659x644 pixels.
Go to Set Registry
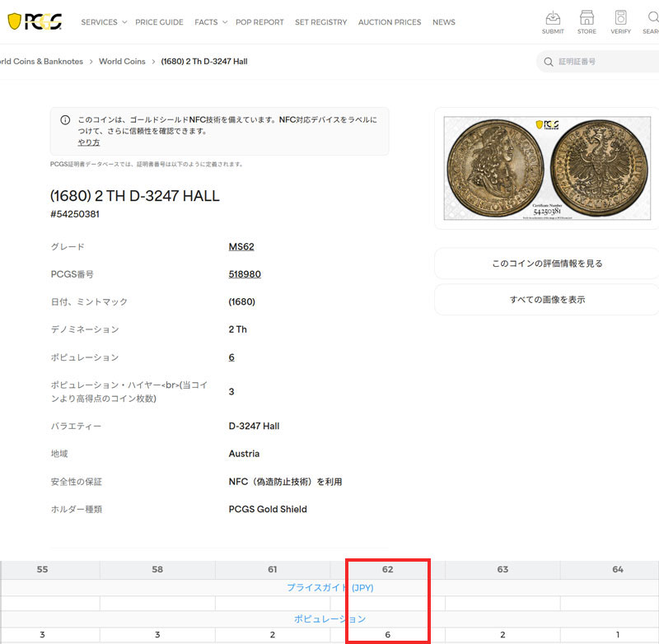coord(321,22)
